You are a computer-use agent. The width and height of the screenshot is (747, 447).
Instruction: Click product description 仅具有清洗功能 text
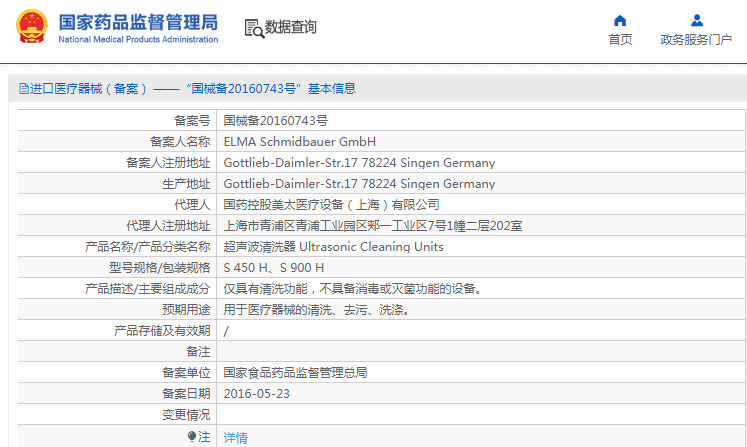(353, 288)
